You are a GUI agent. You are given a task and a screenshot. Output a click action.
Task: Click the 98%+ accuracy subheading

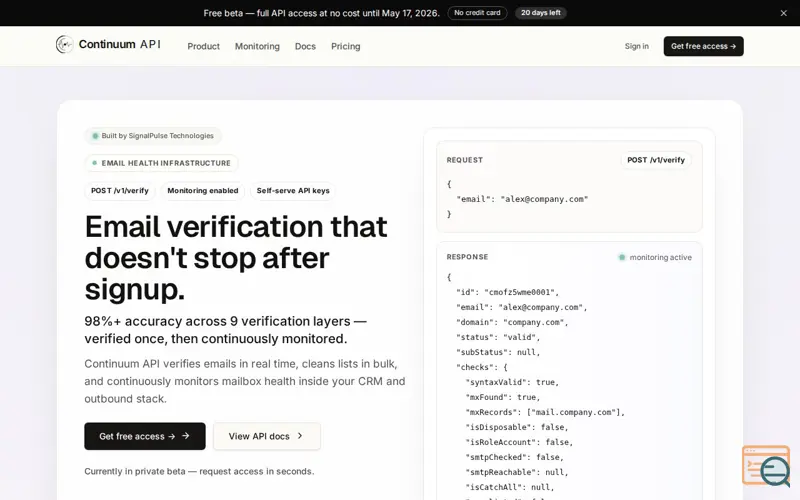click(226, 330)
